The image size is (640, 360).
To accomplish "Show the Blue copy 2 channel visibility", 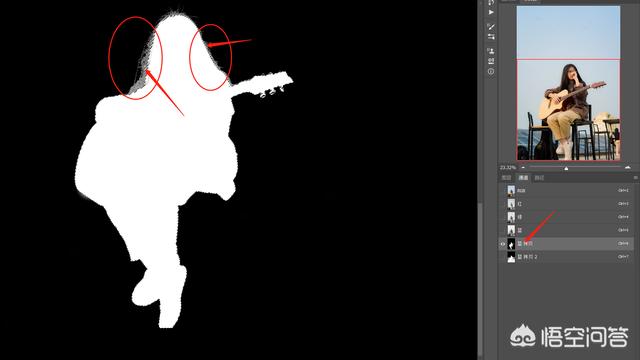I will [x=503, y=257].
